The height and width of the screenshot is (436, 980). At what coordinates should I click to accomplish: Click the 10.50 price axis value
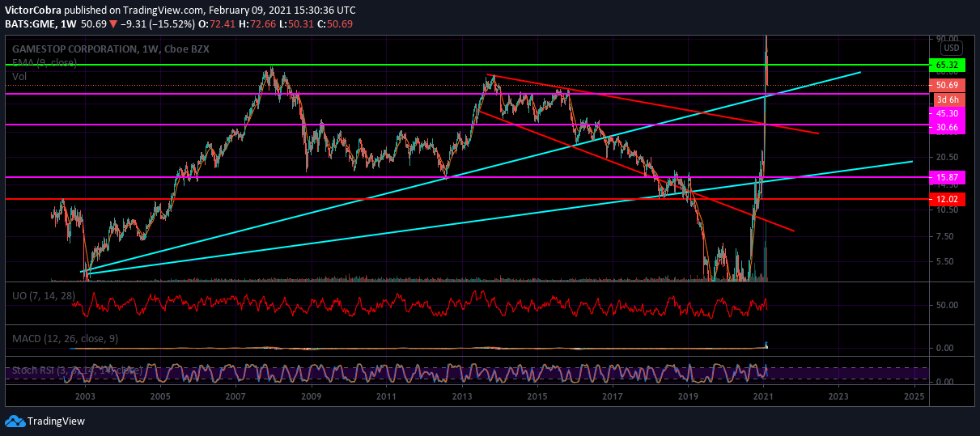[x=947, y=210]
